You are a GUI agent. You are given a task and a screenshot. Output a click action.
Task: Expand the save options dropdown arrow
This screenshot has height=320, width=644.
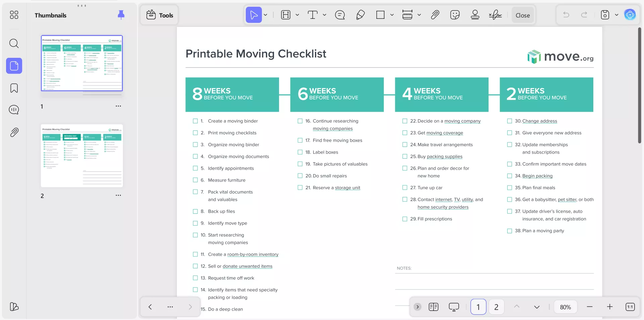(616, 15)
